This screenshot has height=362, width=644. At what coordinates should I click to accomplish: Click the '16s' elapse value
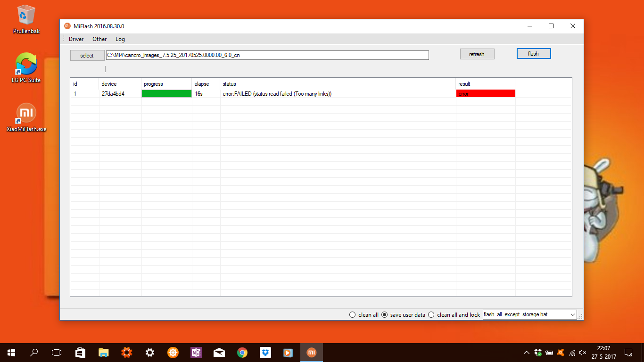pyautogui.click(x=198, y=94)
